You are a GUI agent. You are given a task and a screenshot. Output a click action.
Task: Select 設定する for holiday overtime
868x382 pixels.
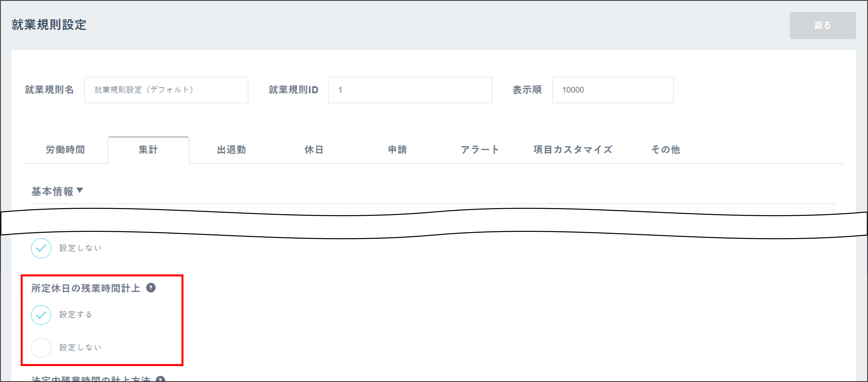41,315
